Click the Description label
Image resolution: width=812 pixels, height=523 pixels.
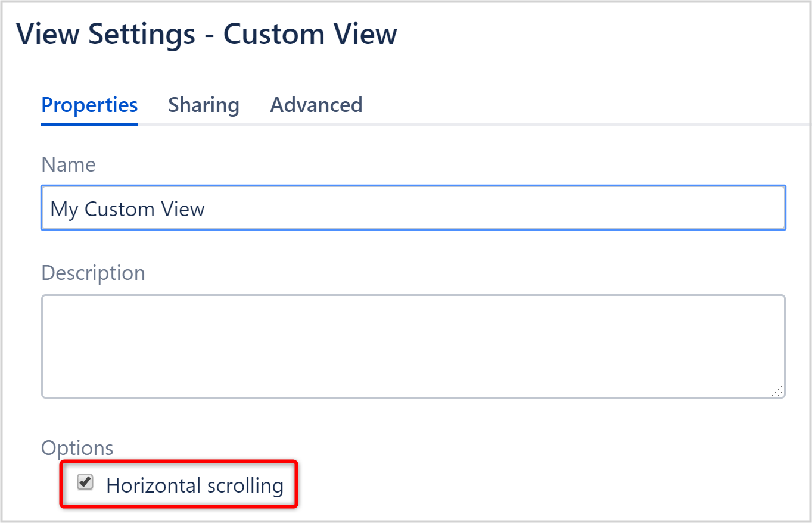coord(93,273)
